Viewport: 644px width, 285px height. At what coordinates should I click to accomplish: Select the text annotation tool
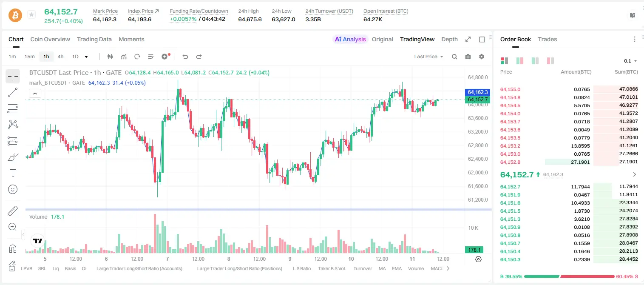(13, 173)
